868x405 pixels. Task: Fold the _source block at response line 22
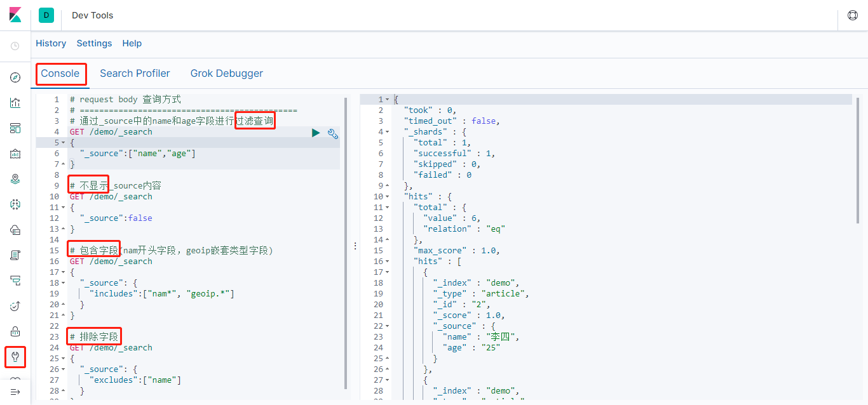[x=387, y=326]
